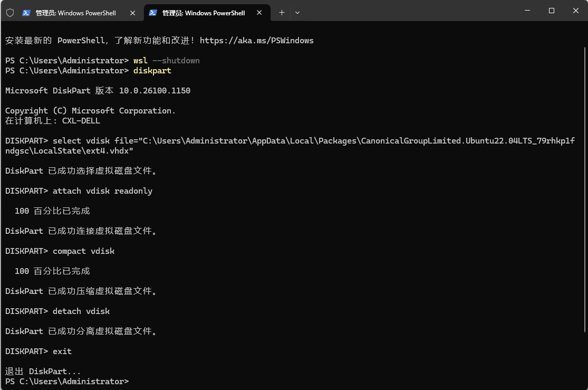The image size is (588, 390).
Task: Click '100 百分比已完成' below compact vdisk
Action: point(53,271)
